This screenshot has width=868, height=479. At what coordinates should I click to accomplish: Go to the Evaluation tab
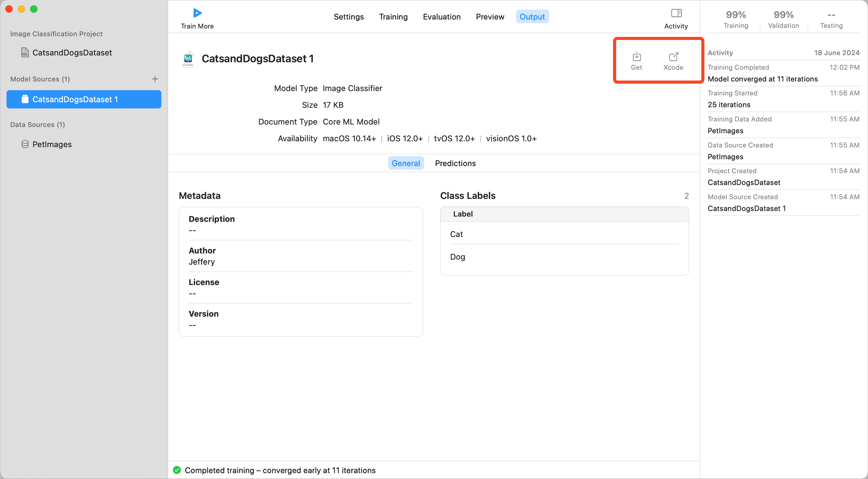441,17
